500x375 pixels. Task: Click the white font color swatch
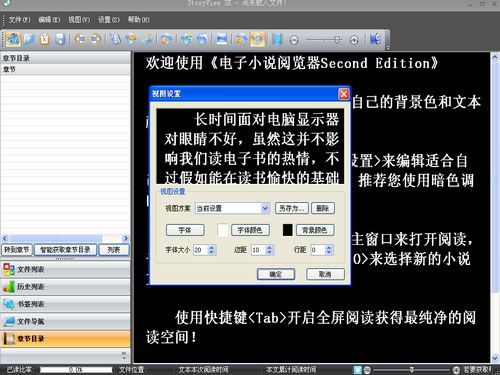(x=223, y=230)
